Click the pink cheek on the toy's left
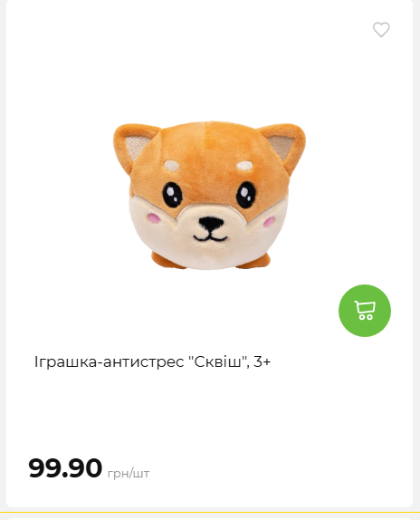 click(153, 218)
